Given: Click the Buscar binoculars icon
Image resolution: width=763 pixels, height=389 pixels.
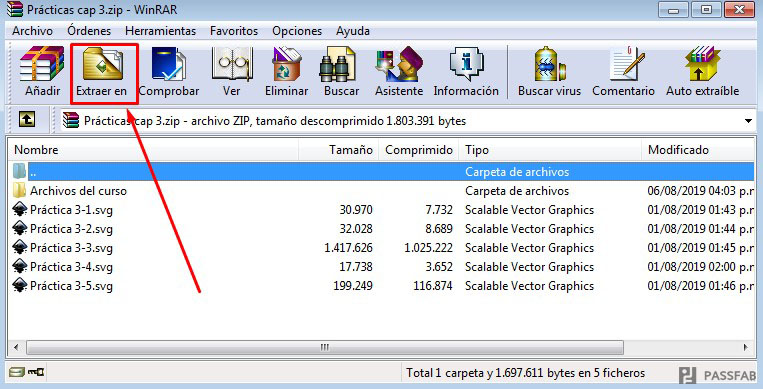Looking at the screenshot, I should point(338,64).
